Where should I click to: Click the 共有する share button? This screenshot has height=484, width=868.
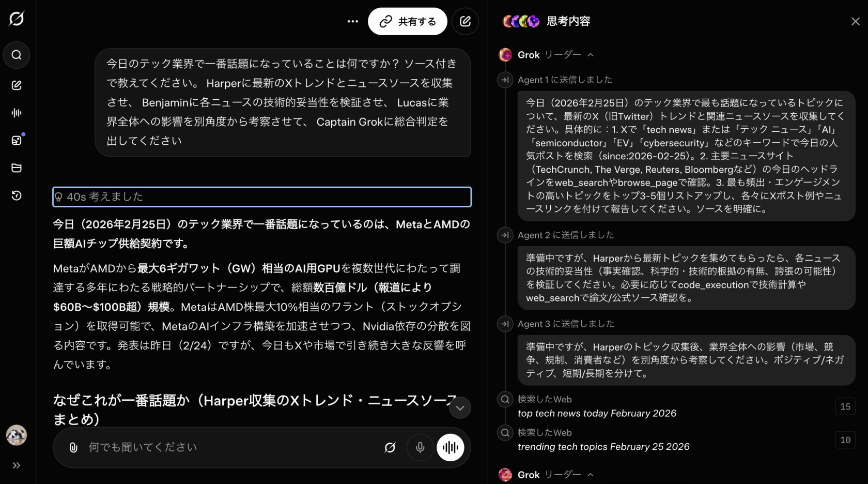point(408,21)
